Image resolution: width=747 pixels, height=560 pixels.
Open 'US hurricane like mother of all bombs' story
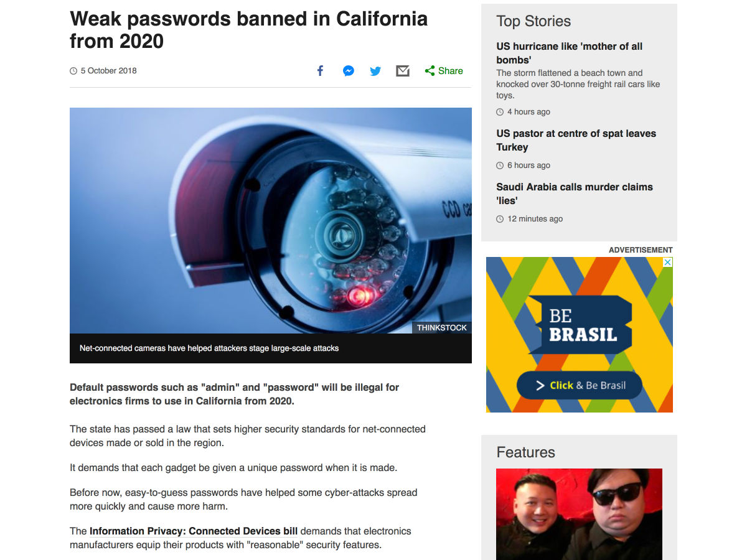[569, 53]
